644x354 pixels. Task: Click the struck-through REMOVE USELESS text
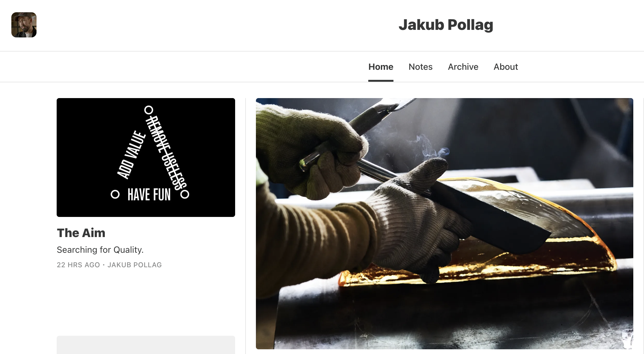click(166, 153)
